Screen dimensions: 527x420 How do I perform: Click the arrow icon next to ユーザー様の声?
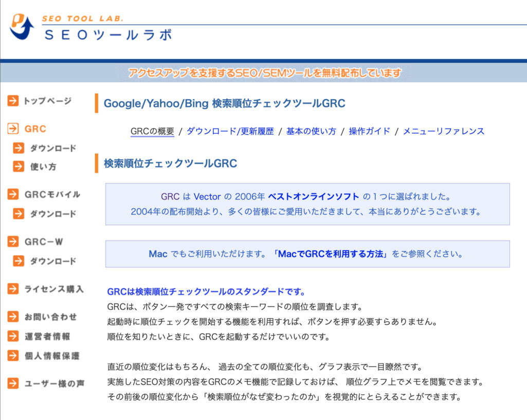pyautogui.click(x=13, y=383)
